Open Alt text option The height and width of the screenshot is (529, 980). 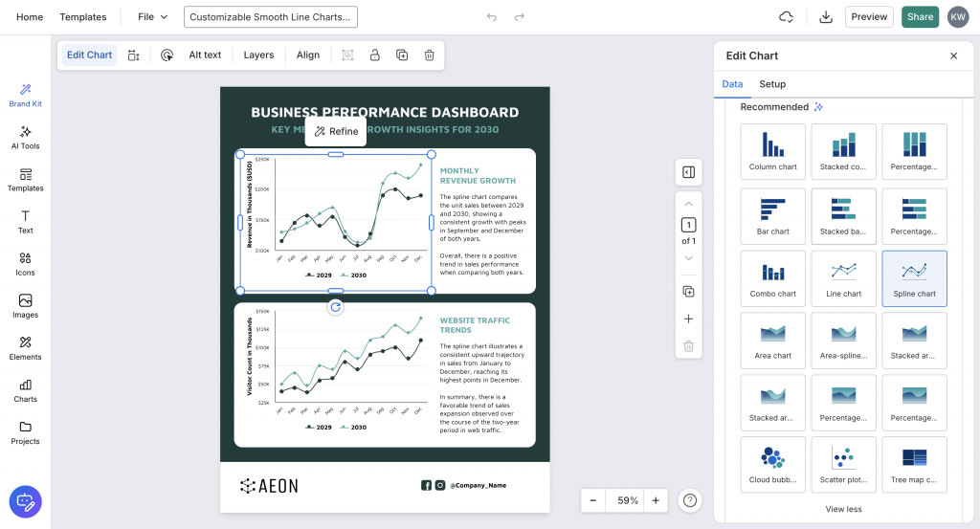click(x=205, y=55)
